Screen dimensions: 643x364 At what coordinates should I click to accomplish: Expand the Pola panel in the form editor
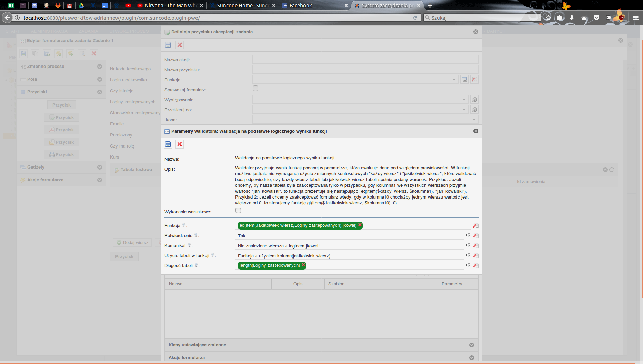100,79
